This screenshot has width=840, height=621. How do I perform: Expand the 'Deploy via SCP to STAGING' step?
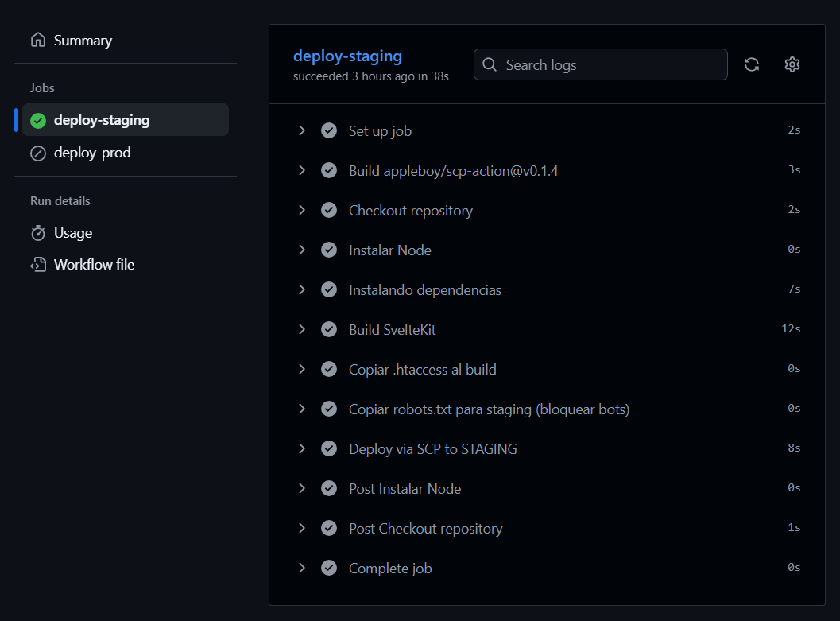click(302, 448)
